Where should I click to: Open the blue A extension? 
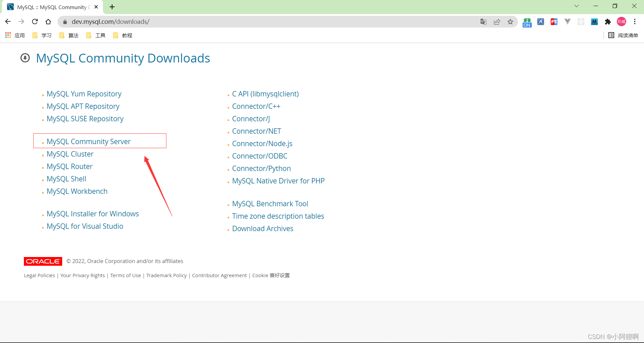click(540, 22)
